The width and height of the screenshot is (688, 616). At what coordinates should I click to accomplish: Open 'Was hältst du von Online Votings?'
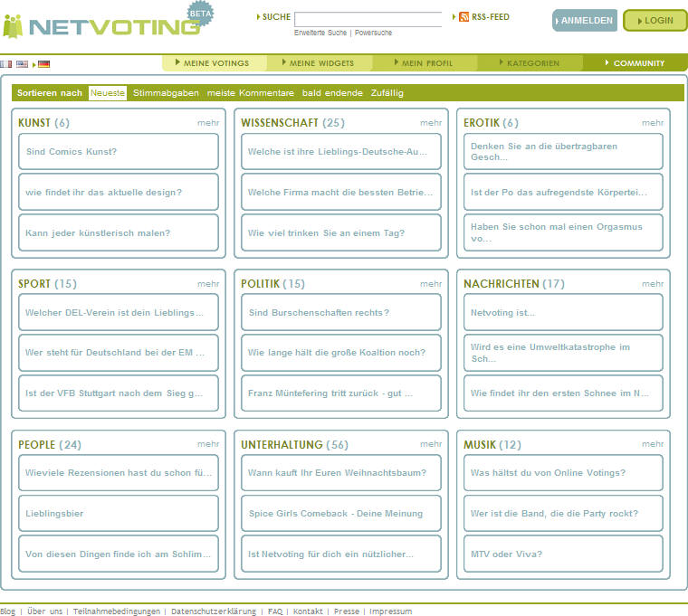pyautogui.click(x=563, y=473)
